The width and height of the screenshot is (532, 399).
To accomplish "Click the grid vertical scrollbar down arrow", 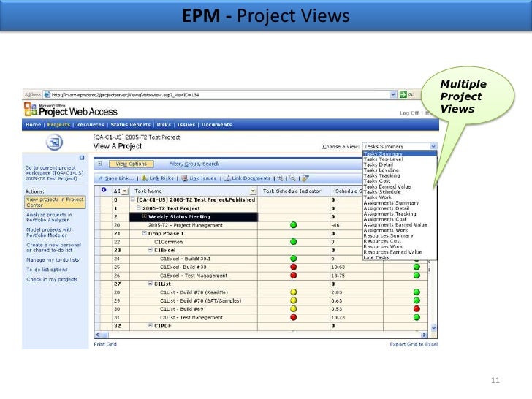I will pos(433,327).
